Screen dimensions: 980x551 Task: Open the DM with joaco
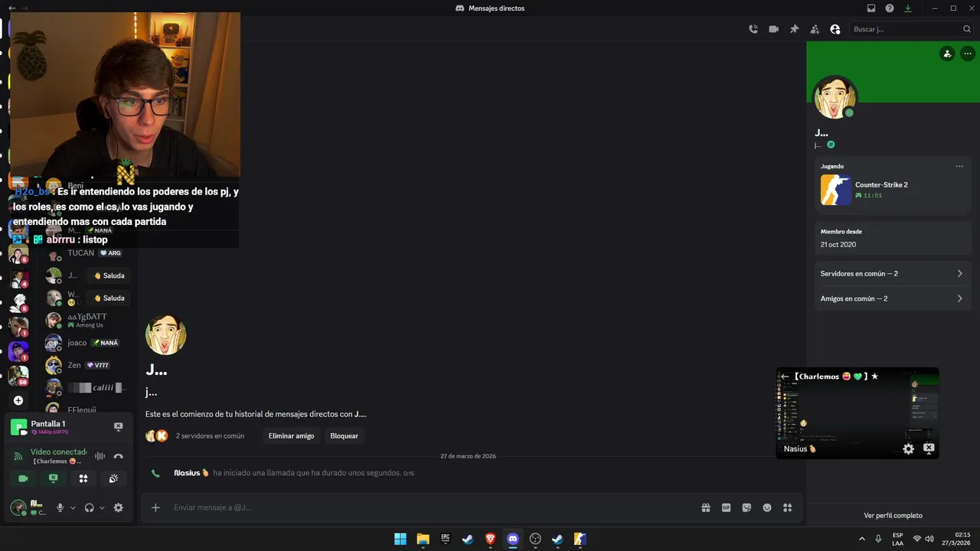click(86, 343)
